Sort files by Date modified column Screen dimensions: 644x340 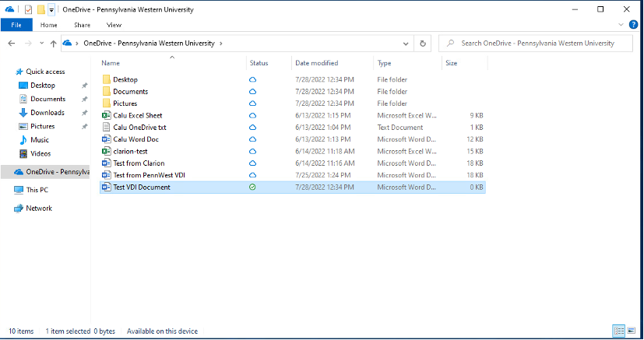pos(317,63)
